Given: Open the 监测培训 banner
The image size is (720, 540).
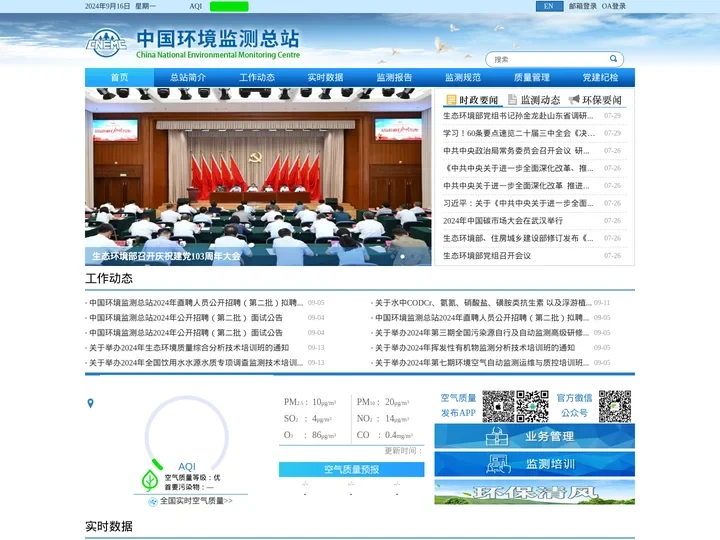Looking at the screenshot, I should pyautogui.click(x=534, y=464).
